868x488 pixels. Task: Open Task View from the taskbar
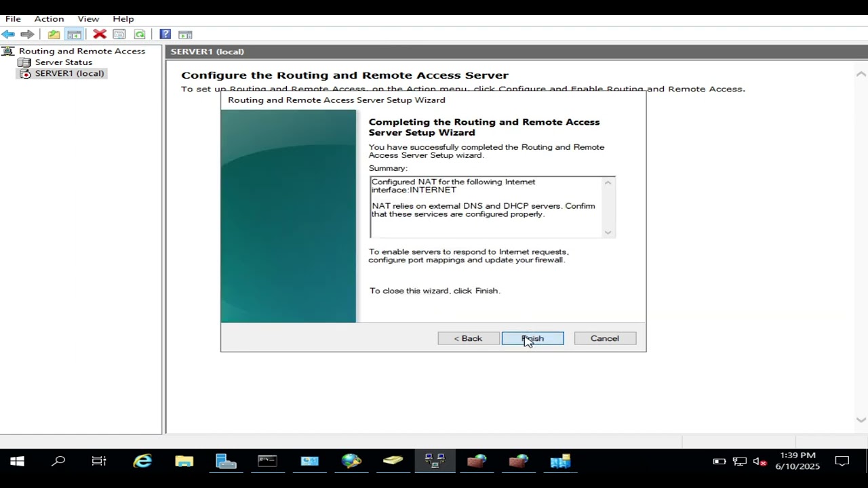[99, 462]
